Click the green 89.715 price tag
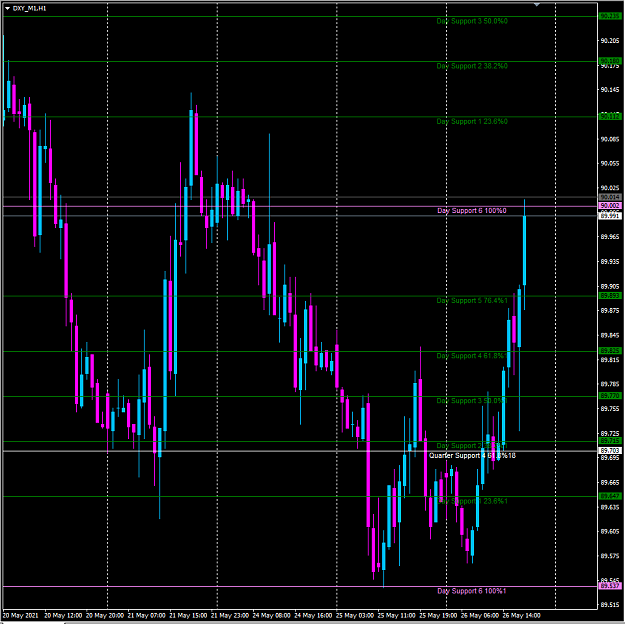 coord(610,441)
